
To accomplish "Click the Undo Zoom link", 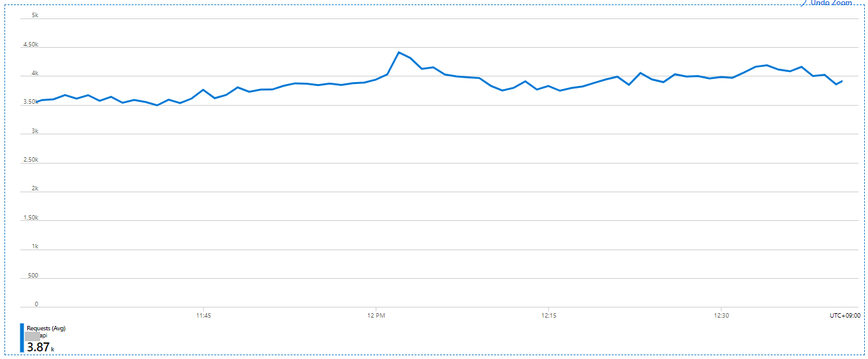I will [x=831, y=3].
